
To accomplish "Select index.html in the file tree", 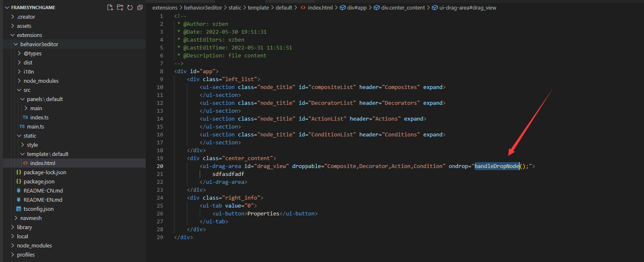I will 42,163.
